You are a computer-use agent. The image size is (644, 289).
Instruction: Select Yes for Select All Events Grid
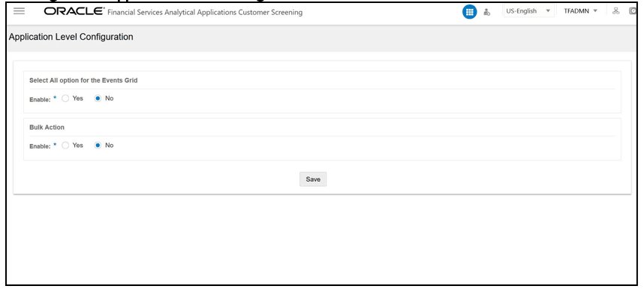tap(65, 98)
